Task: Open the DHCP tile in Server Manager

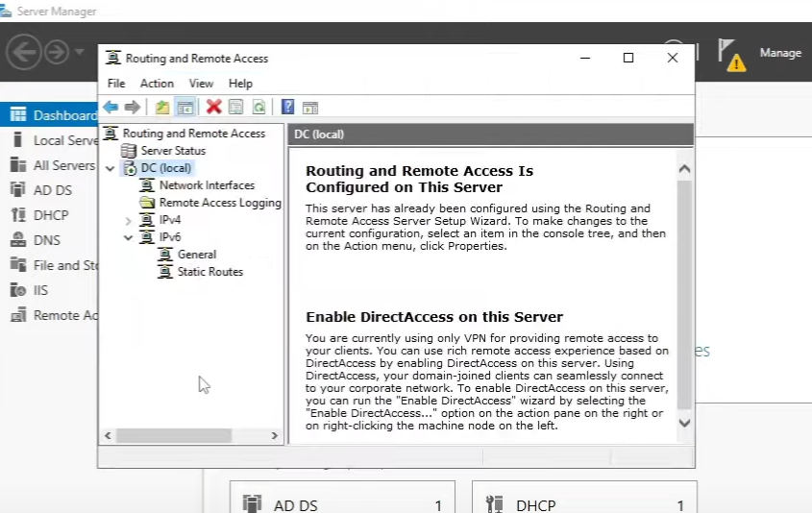Action: pos(584,498)
